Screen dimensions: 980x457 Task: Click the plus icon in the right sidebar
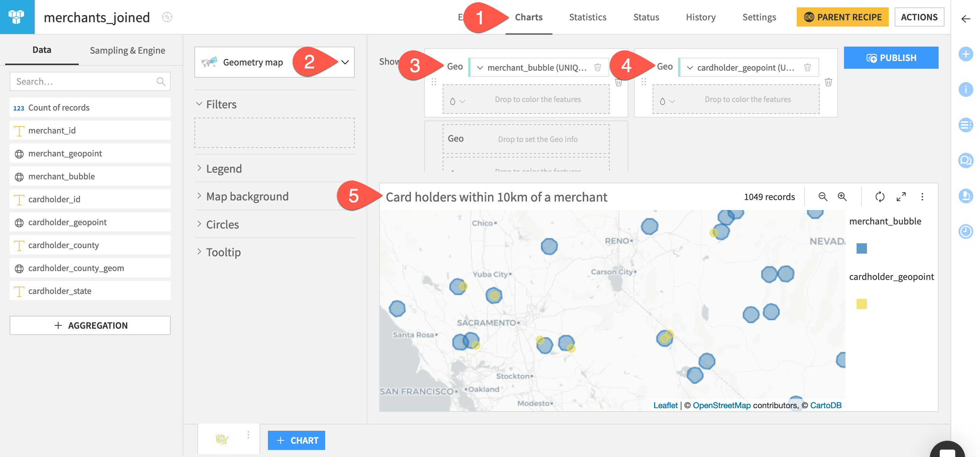tap(966, 54)
